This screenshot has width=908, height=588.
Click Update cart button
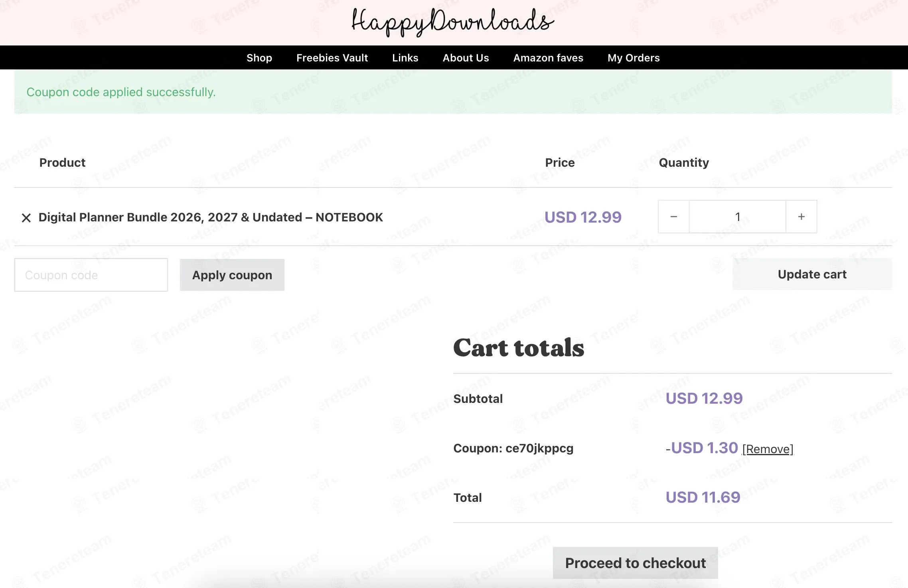[812, 274]
